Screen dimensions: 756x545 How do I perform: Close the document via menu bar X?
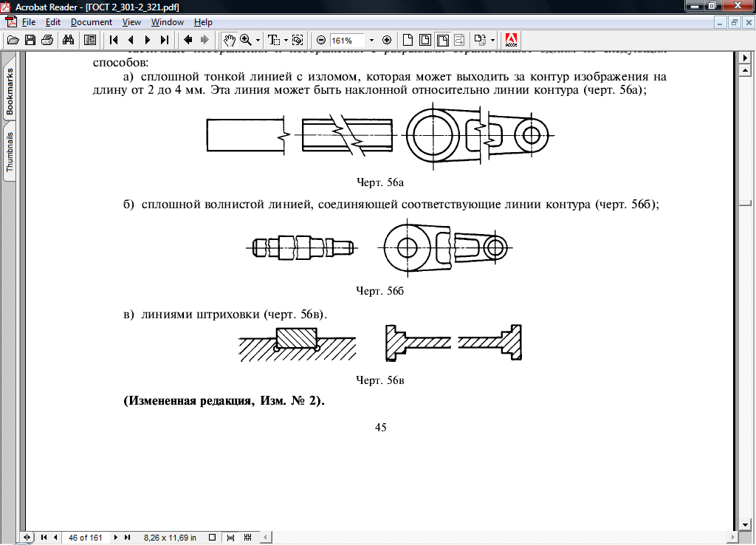pos(749,23)
